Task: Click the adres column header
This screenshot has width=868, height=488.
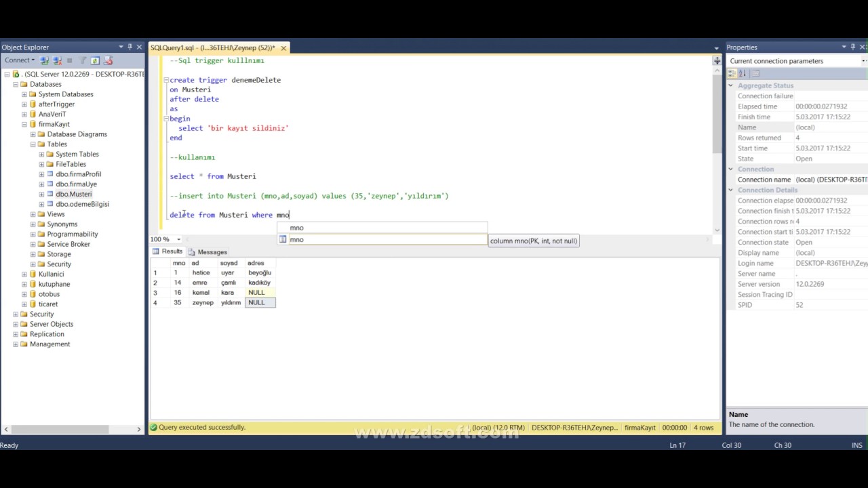Action: pyautogui.click(x=260, y=263)
